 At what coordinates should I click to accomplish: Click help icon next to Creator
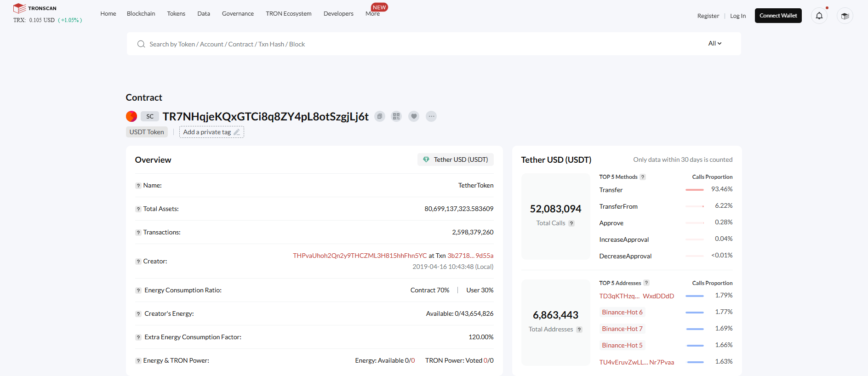[x=138, y=262]
